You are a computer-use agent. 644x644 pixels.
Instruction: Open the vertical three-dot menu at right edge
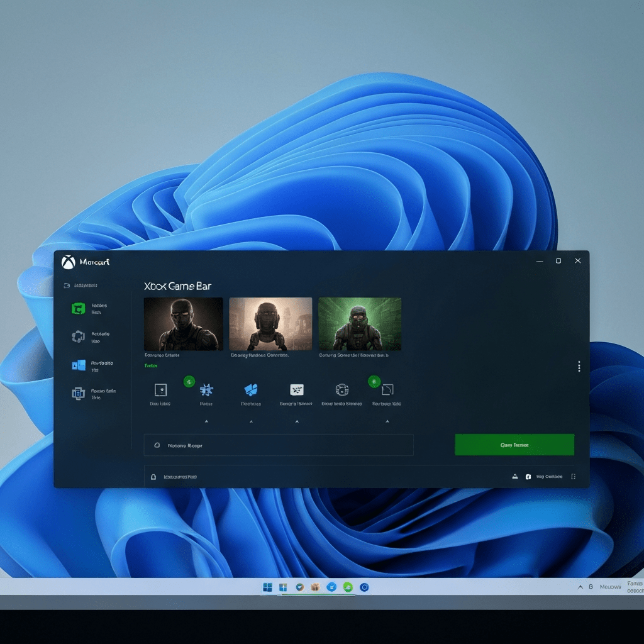pyautogui.click(x=579, y=367)
